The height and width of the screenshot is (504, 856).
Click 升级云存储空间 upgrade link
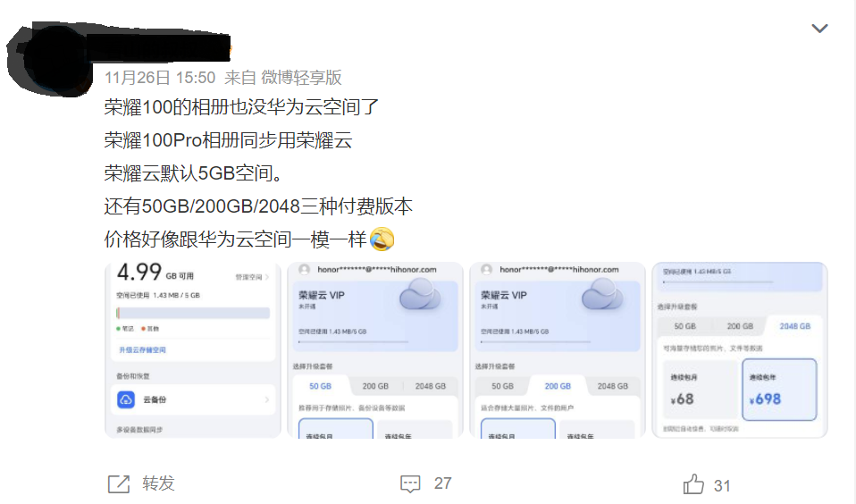[142, 350]
